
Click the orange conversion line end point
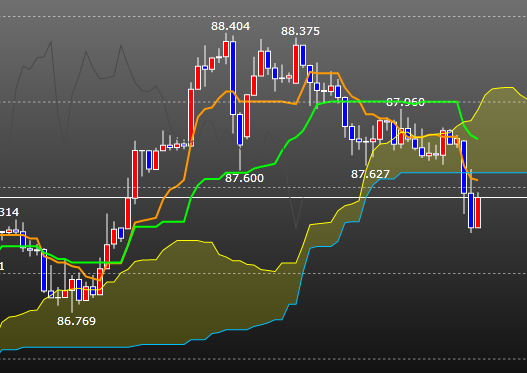pyautogui.click(x=477, y=180)
